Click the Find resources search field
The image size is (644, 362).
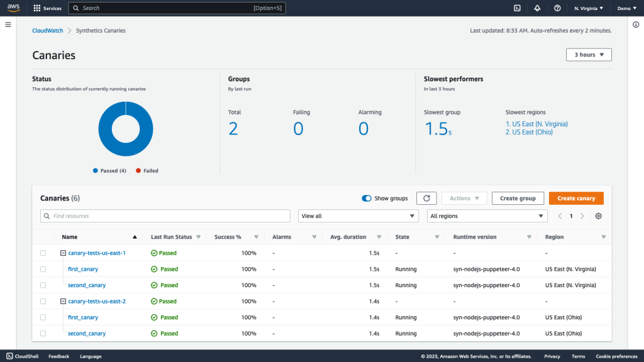click(165, 216)
